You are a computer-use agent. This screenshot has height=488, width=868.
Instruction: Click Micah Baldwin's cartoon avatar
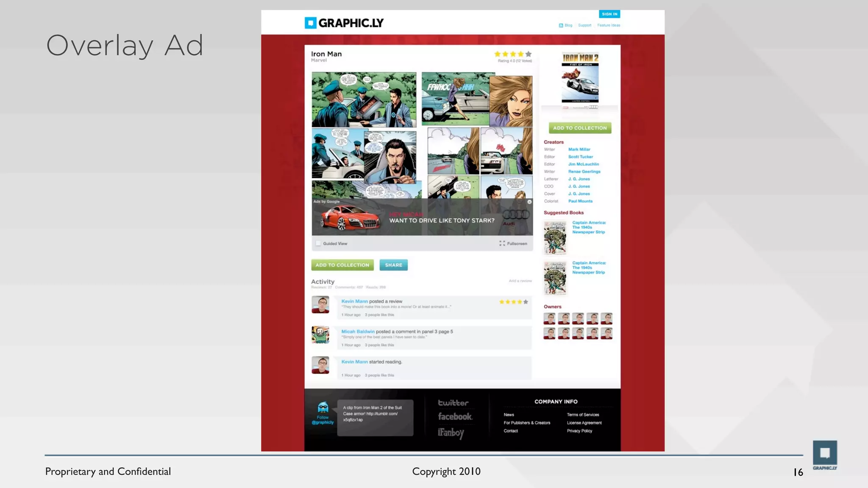[320, 335]
